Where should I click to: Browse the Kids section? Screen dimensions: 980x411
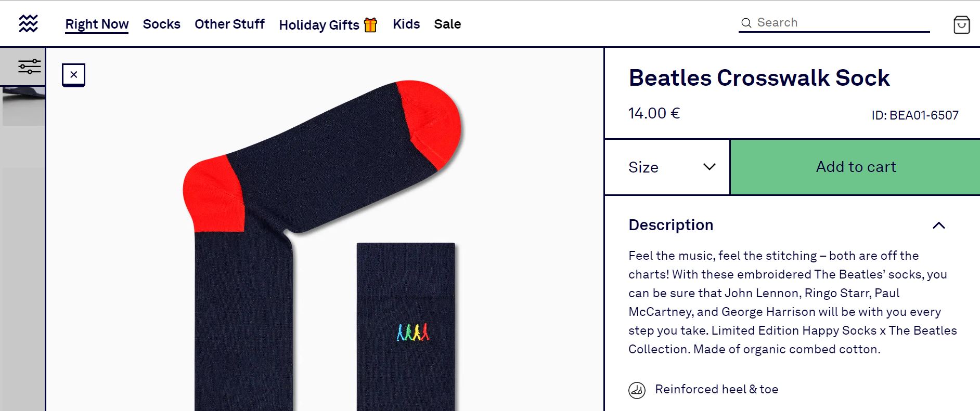[x=406, y=24]
